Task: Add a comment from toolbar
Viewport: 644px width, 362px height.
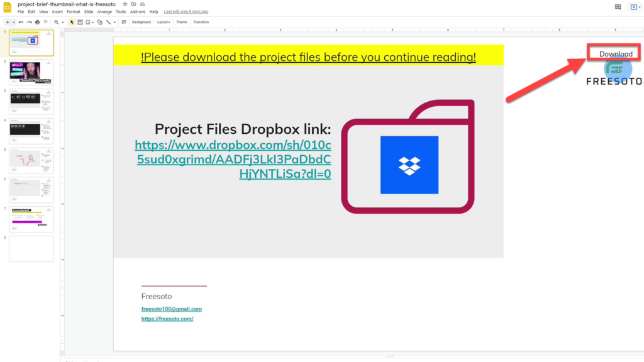Action: (124, 22)
